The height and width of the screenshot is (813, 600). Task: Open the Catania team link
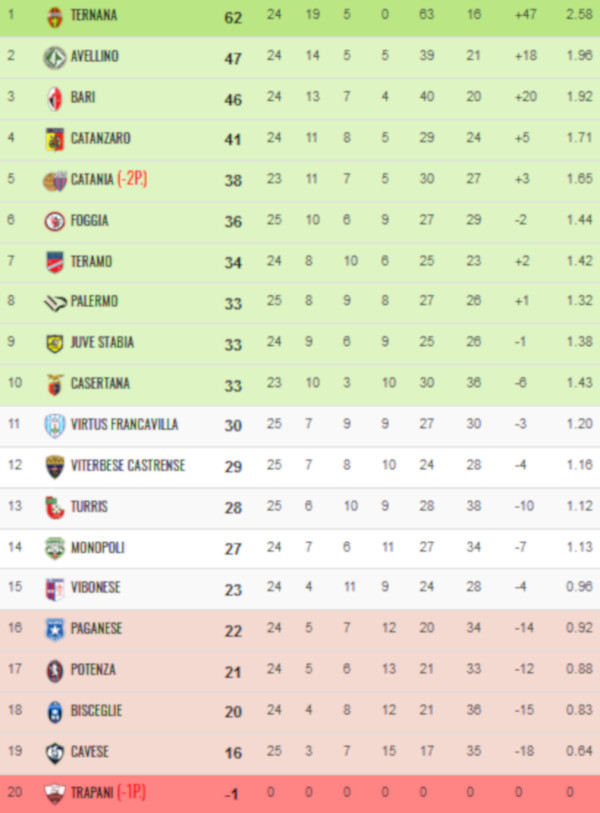pos(92,180)
